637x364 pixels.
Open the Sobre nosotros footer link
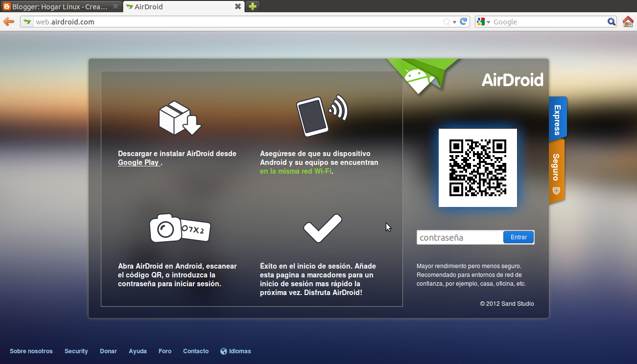pos(31,351)
